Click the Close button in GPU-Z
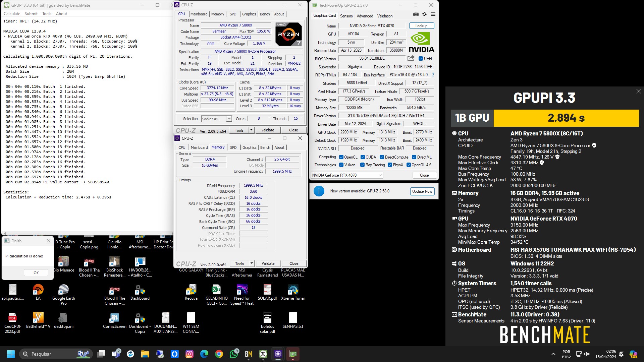 pos(424,175)
